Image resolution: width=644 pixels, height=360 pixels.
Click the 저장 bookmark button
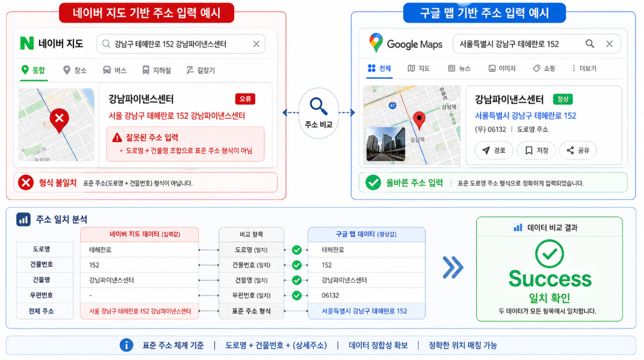tap(536, 150)
